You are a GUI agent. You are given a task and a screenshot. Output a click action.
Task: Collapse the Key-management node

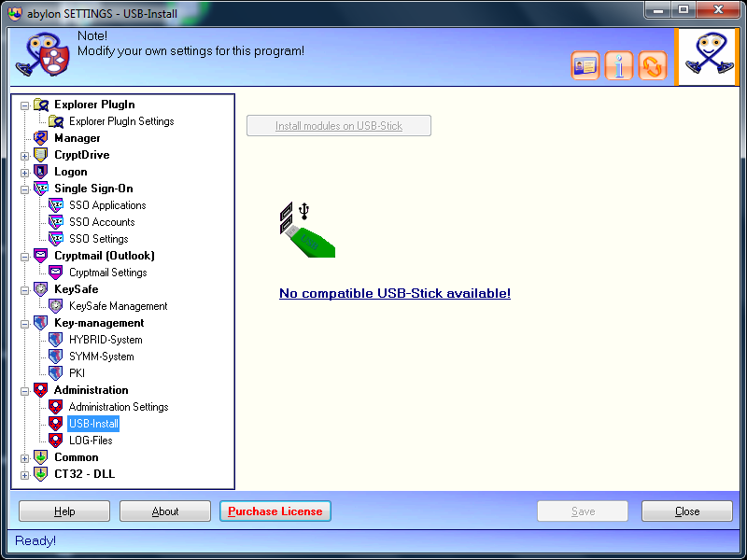click(25, 324)
